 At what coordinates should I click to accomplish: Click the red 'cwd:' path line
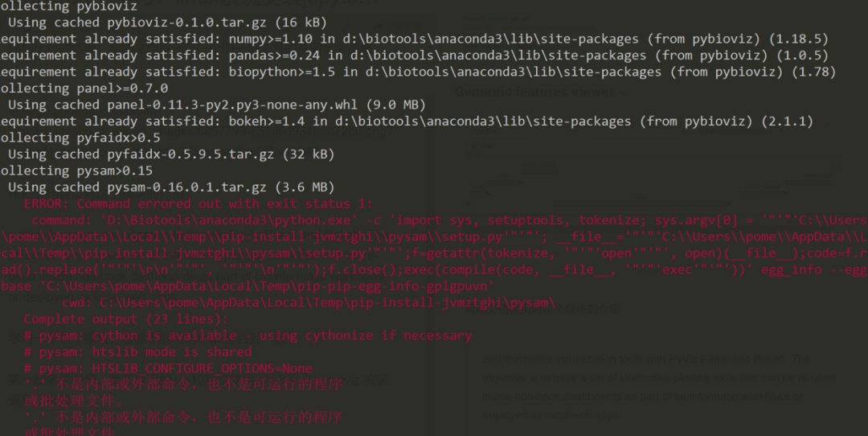click(x=309, y=302)
